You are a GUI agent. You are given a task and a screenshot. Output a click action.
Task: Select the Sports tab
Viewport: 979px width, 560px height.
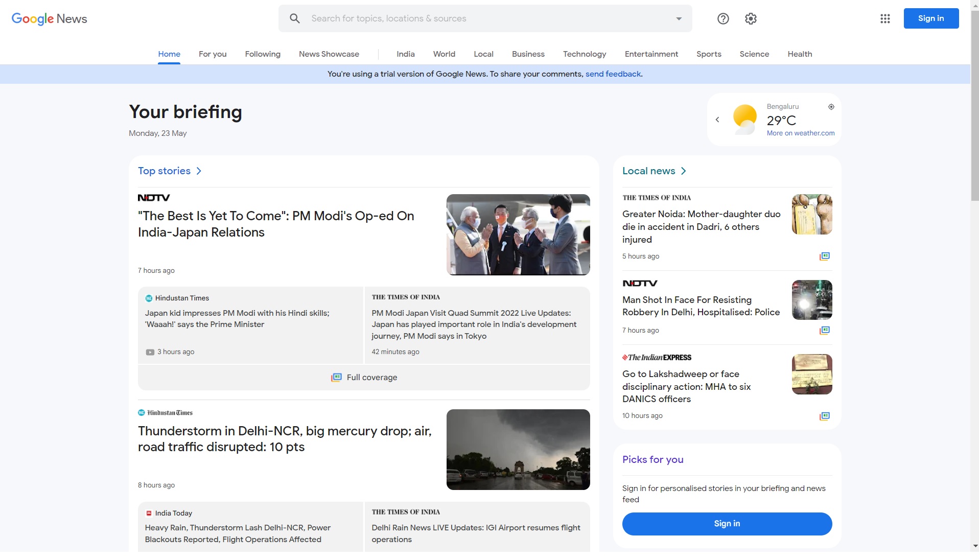(x=709, y=54)
